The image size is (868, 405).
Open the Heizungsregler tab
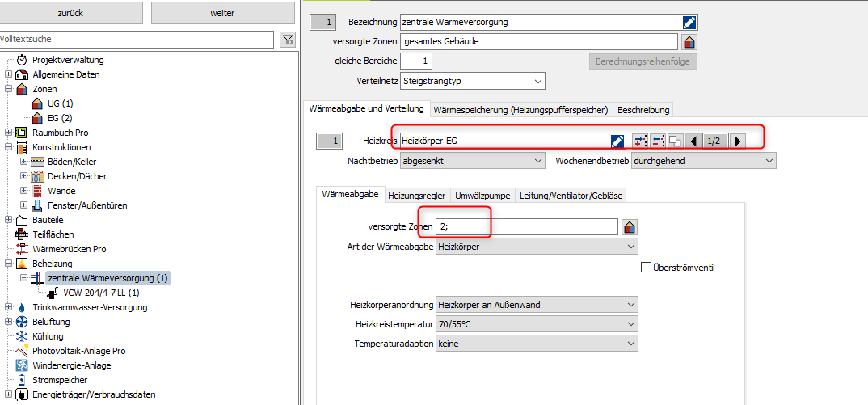[417, 196]
